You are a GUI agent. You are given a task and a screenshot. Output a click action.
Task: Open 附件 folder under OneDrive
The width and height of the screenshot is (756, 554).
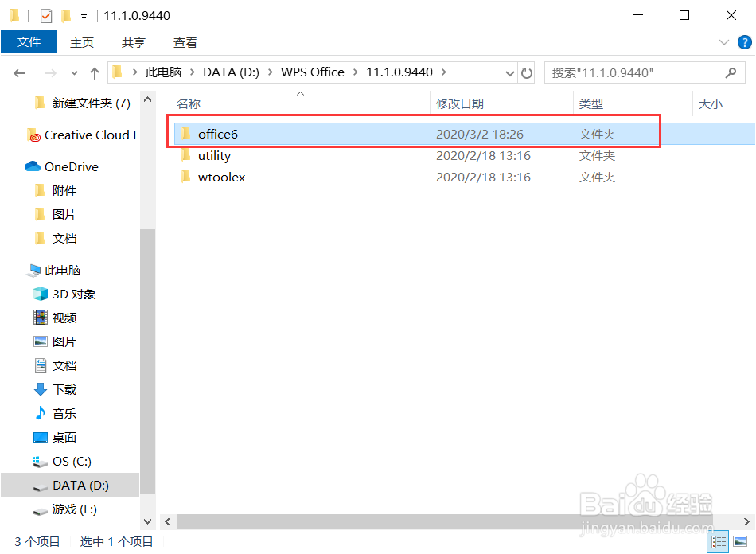pyautogui.click(x=64, y=191)
